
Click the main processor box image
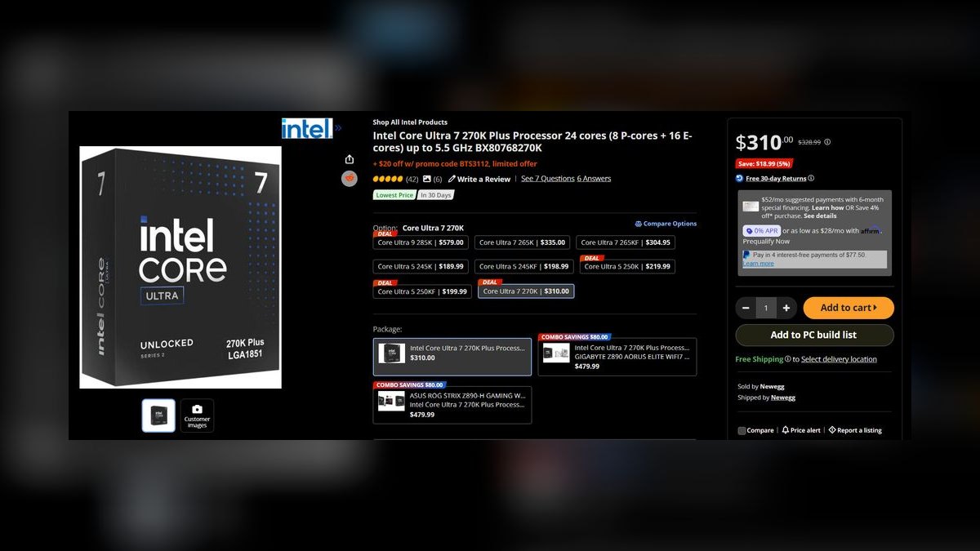pos(180,268)
